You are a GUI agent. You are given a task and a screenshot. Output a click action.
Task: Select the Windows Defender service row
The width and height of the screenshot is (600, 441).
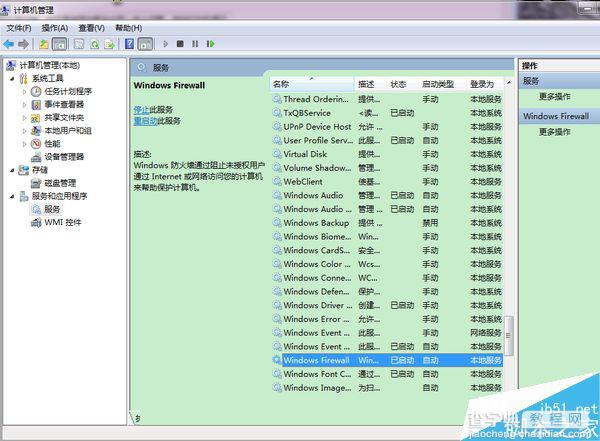click(387, 292)
